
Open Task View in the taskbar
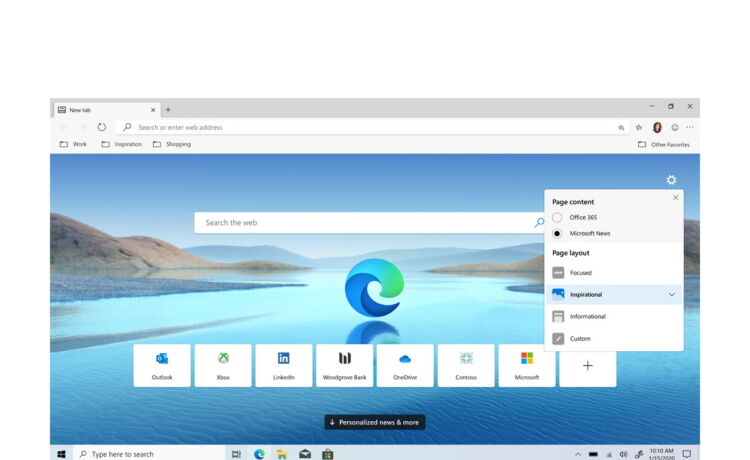[x=236, y=454]
